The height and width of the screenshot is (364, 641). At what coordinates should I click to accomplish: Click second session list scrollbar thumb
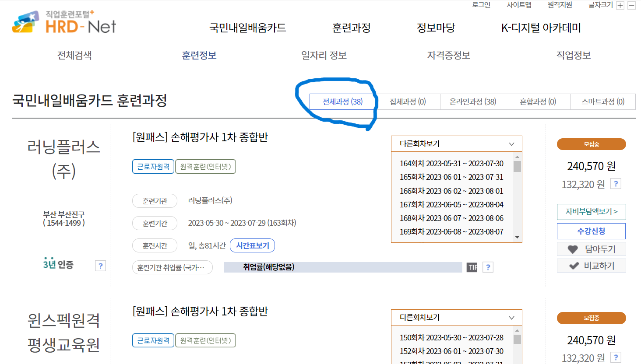tap(517, 339)
